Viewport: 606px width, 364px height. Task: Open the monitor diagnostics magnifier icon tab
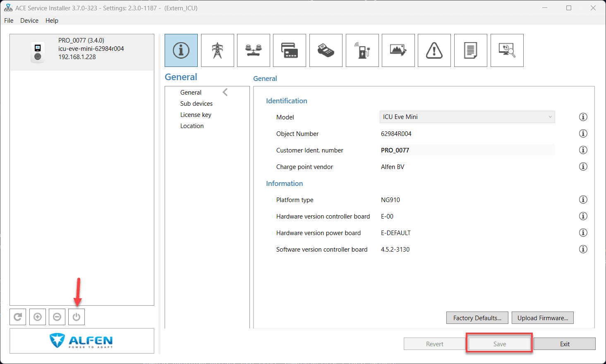[x=507, y=50]
